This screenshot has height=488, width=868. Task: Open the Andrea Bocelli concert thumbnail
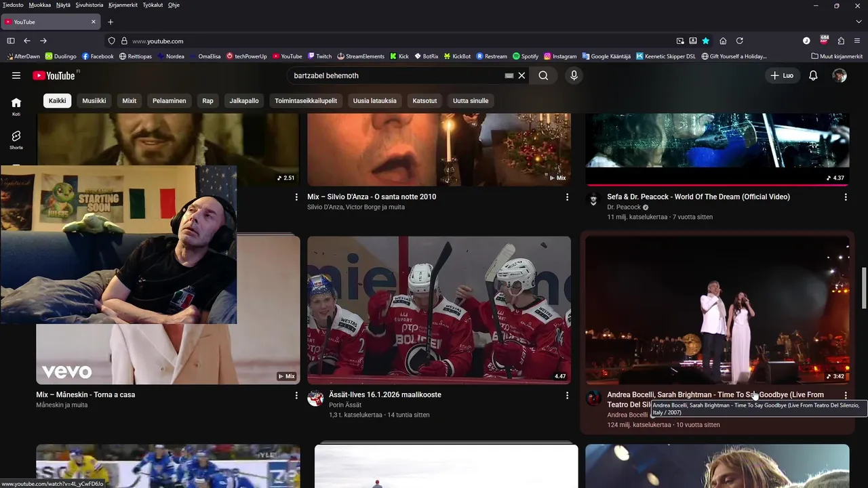click(717, 310)
